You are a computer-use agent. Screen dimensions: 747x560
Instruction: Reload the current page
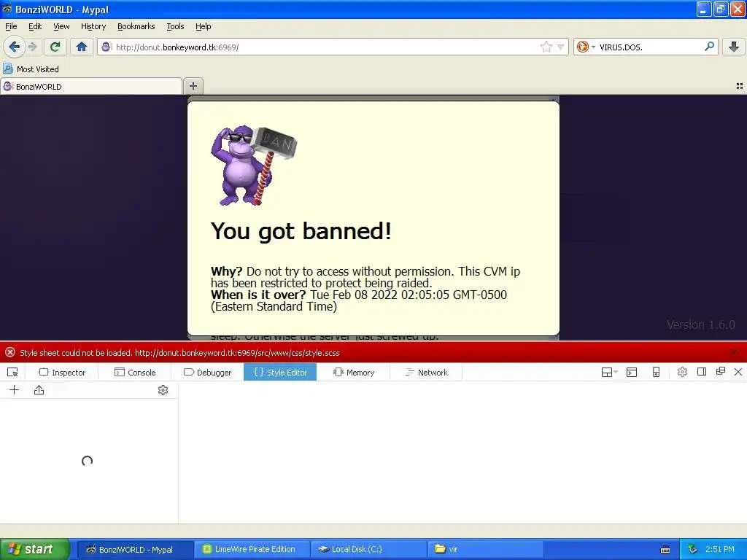point(55,47)
